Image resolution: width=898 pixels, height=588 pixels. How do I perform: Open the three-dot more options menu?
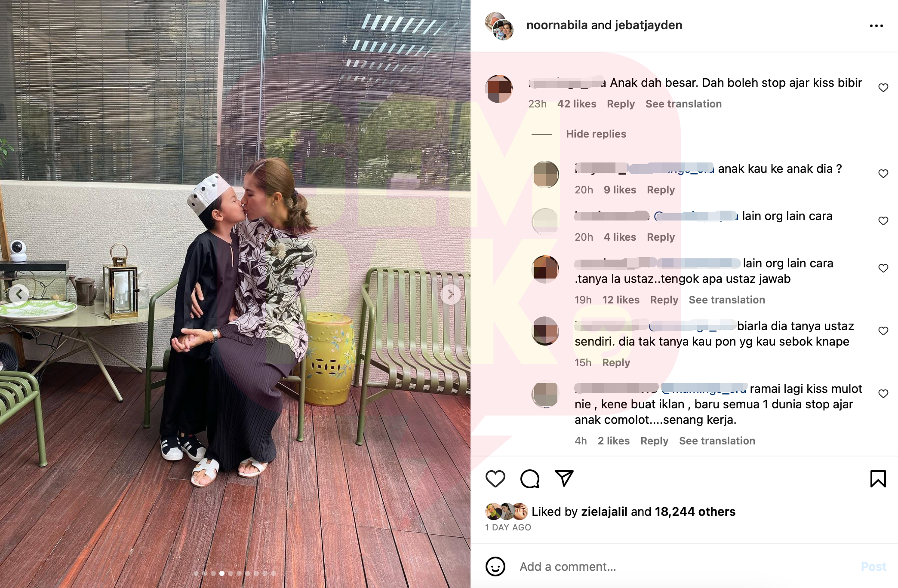click(x=876, y=26)
